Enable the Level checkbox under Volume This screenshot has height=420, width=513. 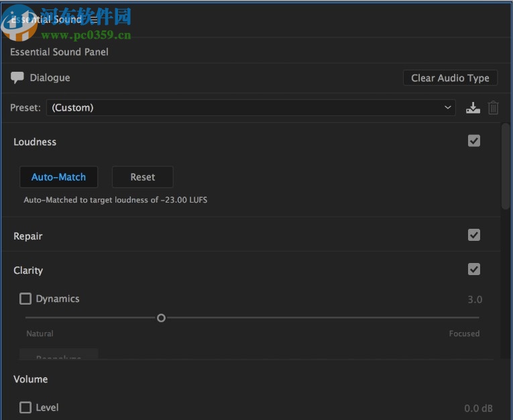coord(25,407)
